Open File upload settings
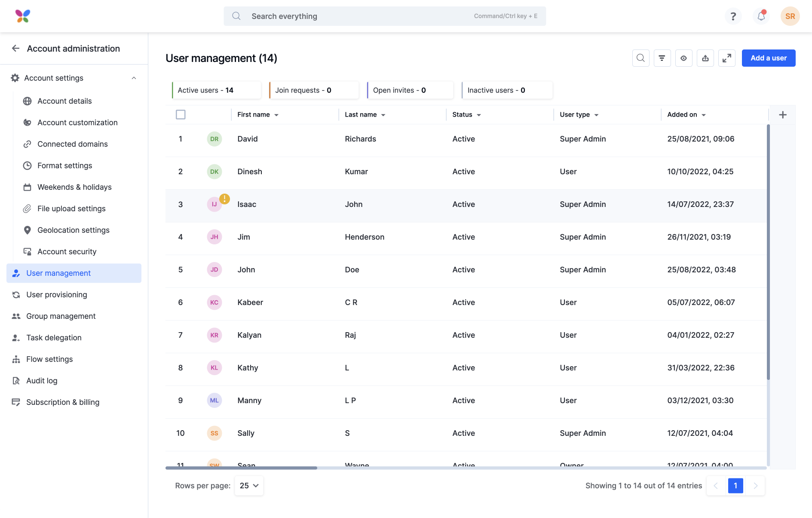Viewport: 812px width, 518px height. pos(71,209)
